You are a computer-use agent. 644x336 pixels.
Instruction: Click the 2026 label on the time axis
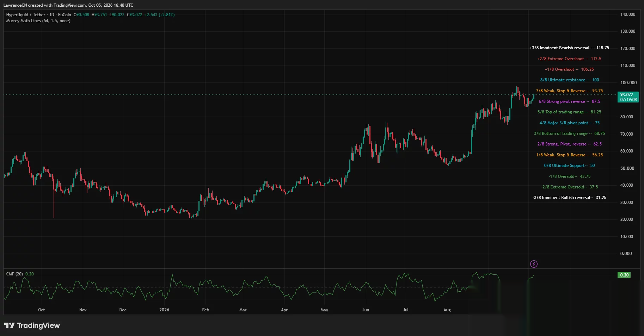click(164, 310)
